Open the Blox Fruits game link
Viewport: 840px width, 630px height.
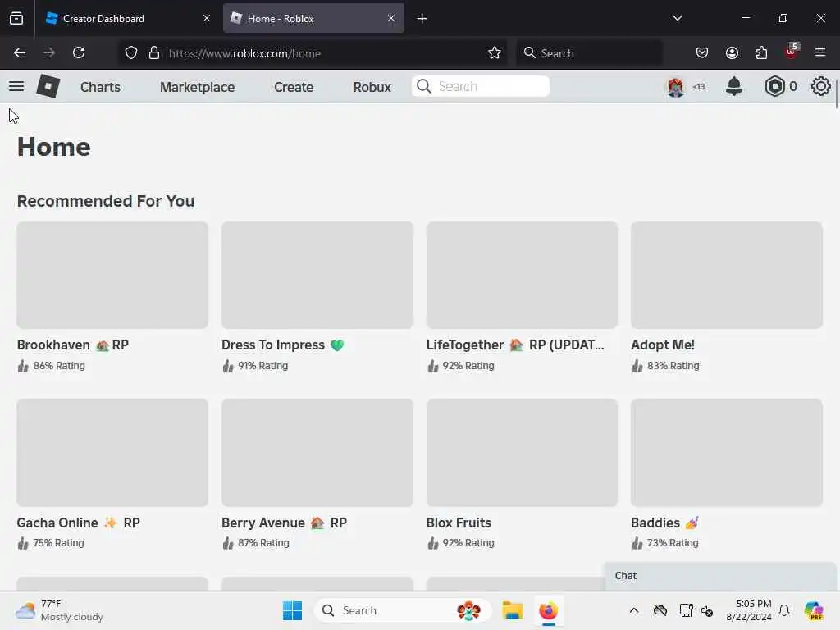(x=459, y=523)
